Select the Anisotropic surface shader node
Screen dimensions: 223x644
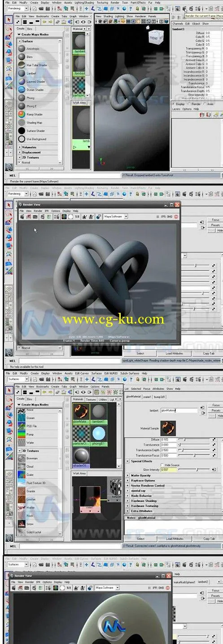pos(38,48)
